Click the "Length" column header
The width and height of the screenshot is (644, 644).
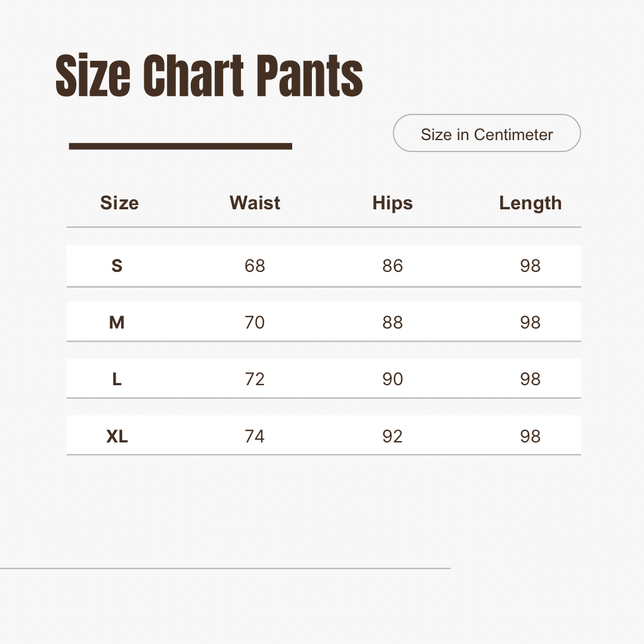[x=530, y=203]
